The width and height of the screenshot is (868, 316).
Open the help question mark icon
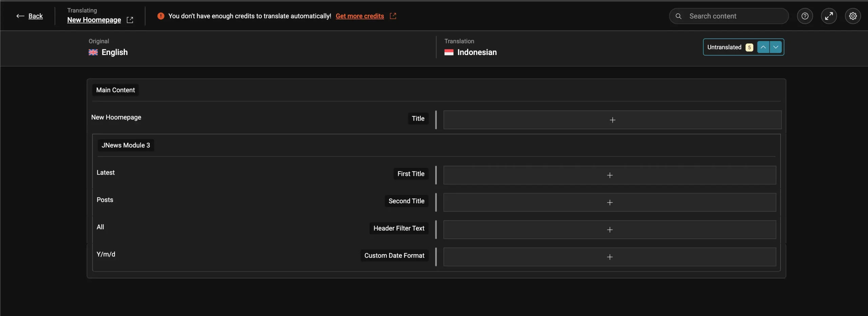[x=805, y=16]
